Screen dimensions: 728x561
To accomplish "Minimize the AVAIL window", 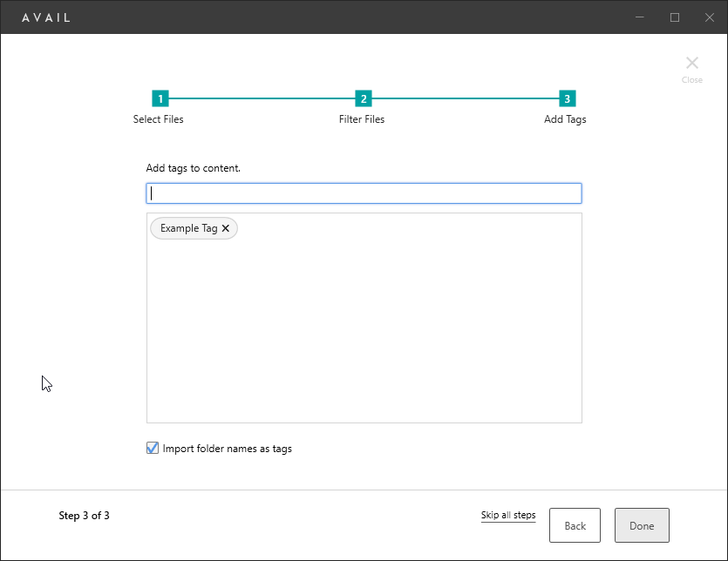I will (x=640, y=17).
